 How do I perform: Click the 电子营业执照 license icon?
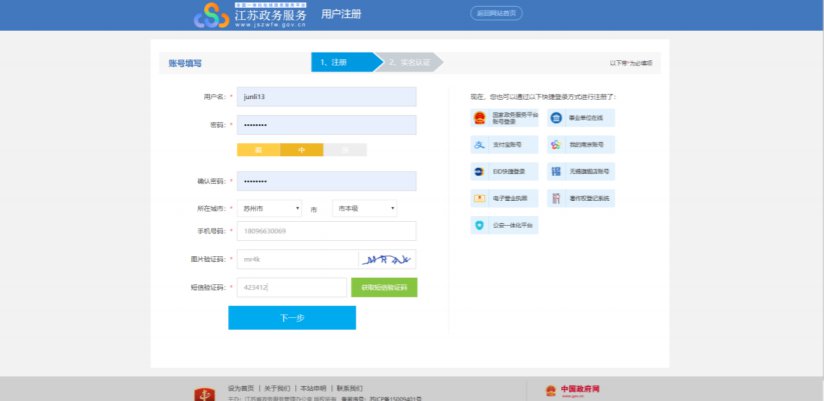(479, 199)
